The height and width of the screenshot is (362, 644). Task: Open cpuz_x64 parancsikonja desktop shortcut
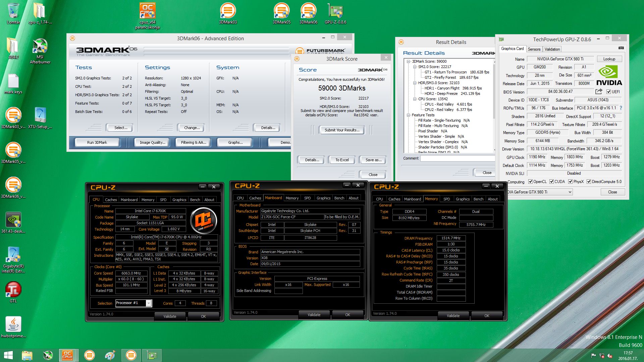[147, 16]
